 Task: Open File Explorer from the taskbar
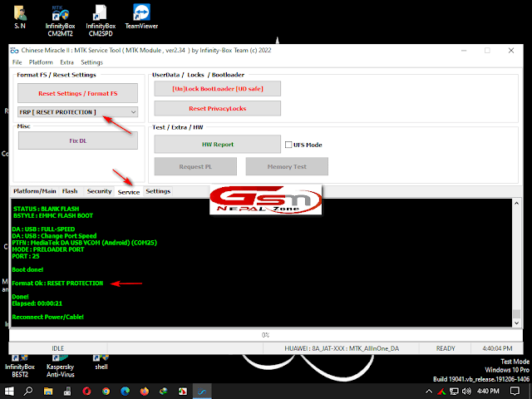click(48, 392)
